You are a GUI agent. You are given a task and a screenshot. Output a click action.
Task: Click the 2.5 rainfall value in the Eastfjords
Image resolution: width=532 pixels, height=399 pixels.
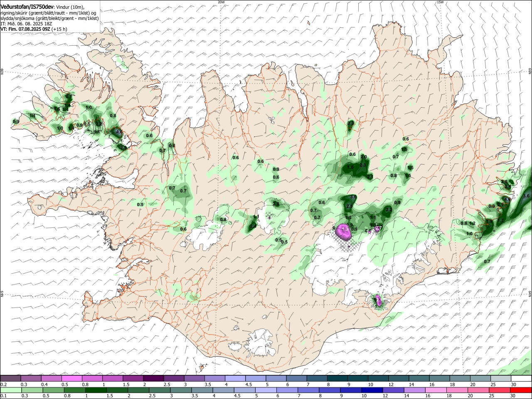tap(504, 182)
